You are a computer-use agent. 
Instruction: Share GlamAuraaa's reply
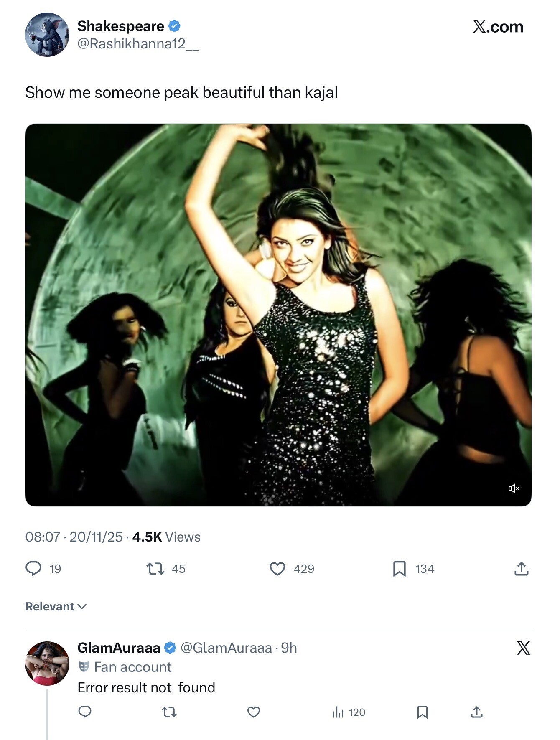476,712
